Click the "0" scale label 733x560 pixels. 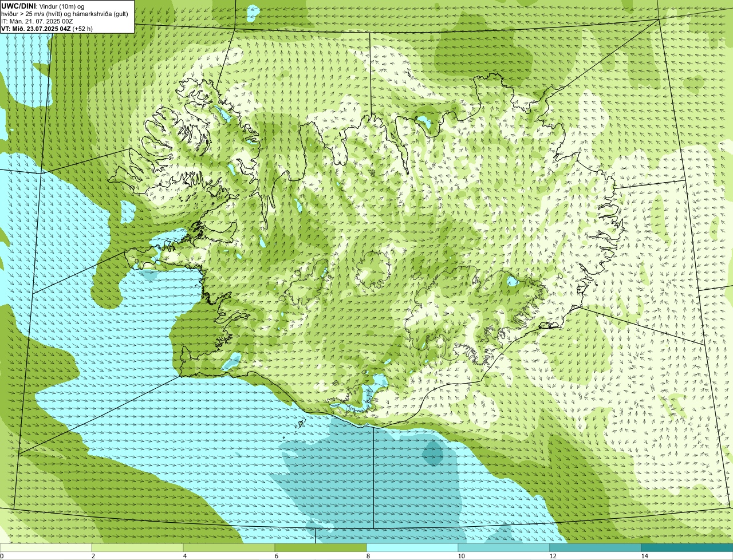[x=2, y=556]
